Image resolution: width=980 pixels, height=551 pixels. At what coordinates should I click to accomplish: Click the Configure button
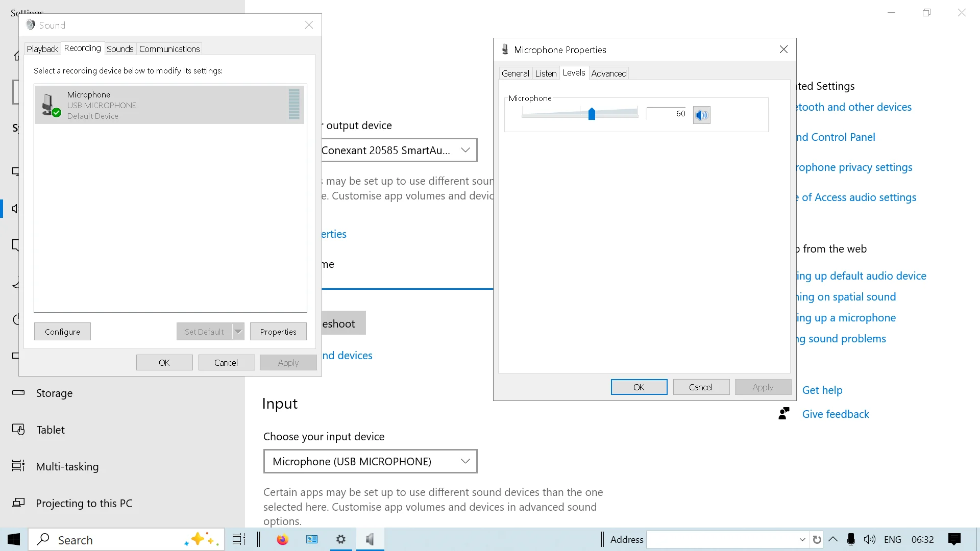coord(62,332)
